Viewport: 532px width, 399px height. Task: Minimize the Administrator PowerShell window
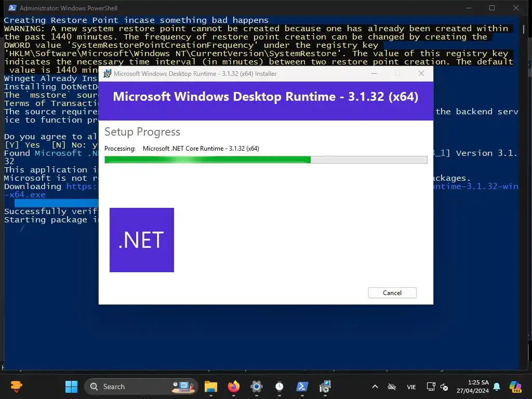point(469,8)
